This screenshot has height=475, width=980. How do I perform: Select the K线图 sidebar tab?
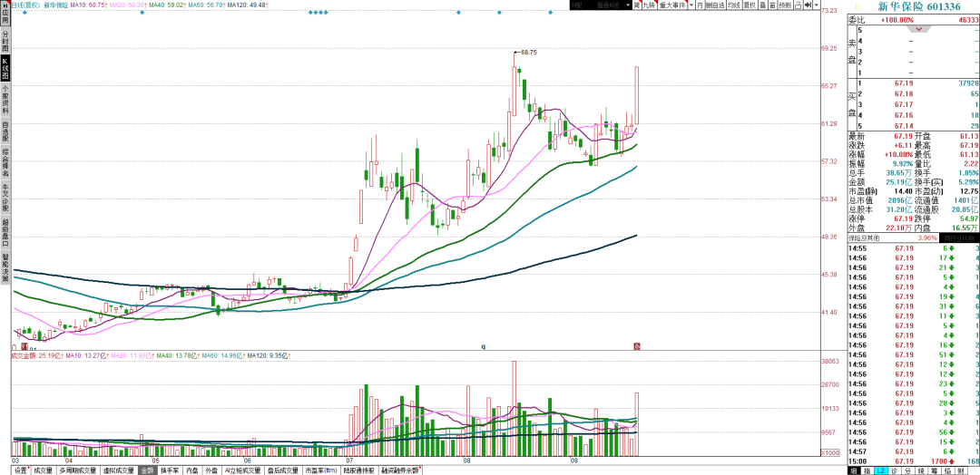click(x=5, y=69)
